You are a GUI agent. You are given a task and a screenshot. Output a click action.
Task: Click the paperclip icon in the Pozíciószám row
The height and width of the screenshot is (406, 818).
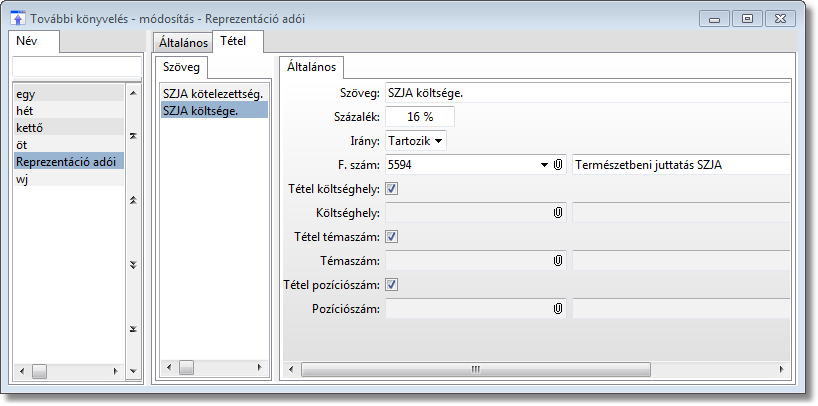(x=559, y=308)
